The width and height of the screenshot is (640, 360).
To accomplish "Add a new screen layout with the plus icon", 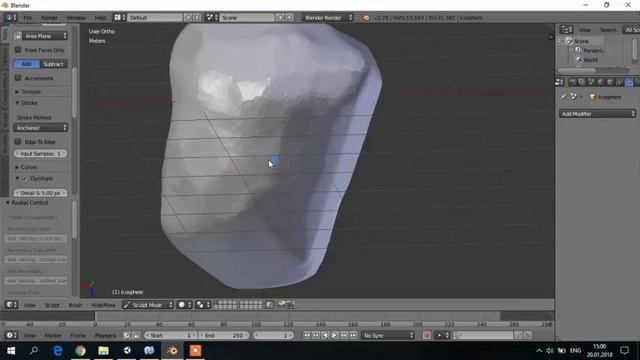I will pyautogui.click(x=188, y=18).
